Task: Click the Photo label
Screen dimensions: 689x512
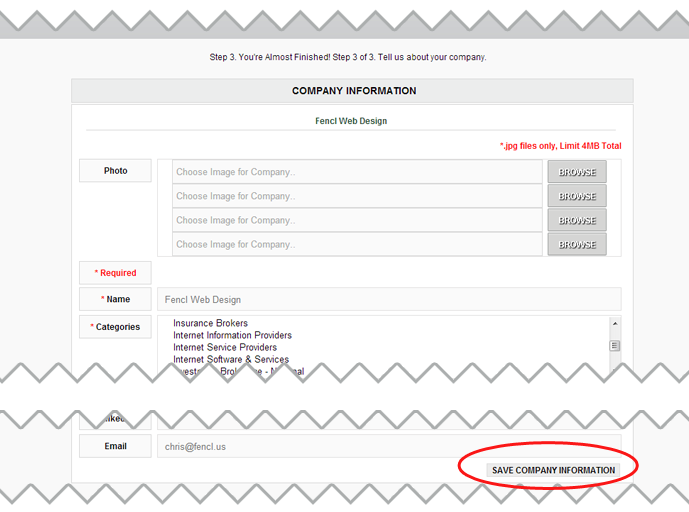Action: (x=115, y=171)
